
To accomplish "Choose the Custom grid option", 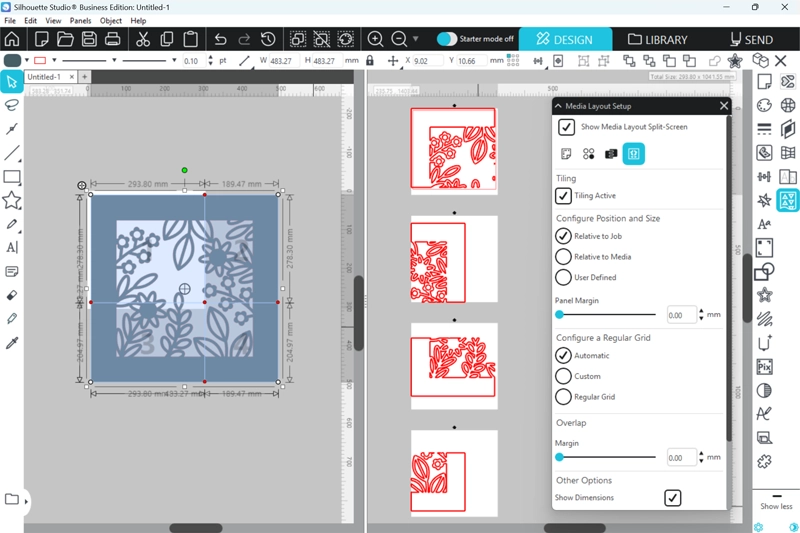I will point(564,376).
